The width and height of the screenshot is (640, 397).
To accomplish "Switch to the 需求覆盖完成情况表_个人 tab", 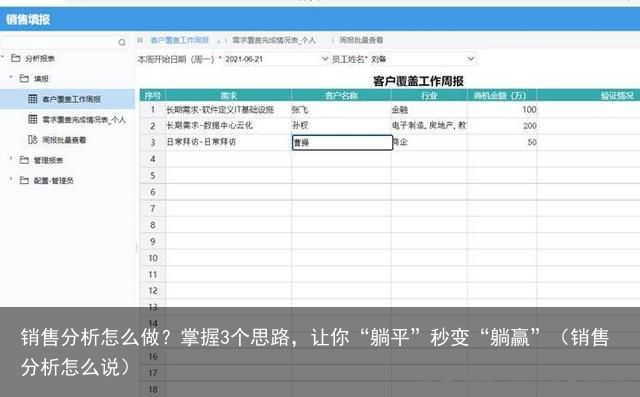I will click(x=274, y=40).
